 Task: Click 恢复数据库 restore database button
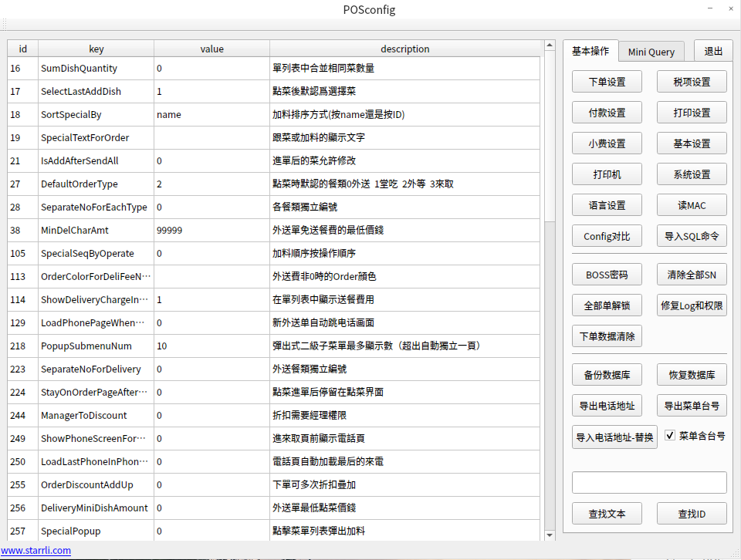point(692,376)
